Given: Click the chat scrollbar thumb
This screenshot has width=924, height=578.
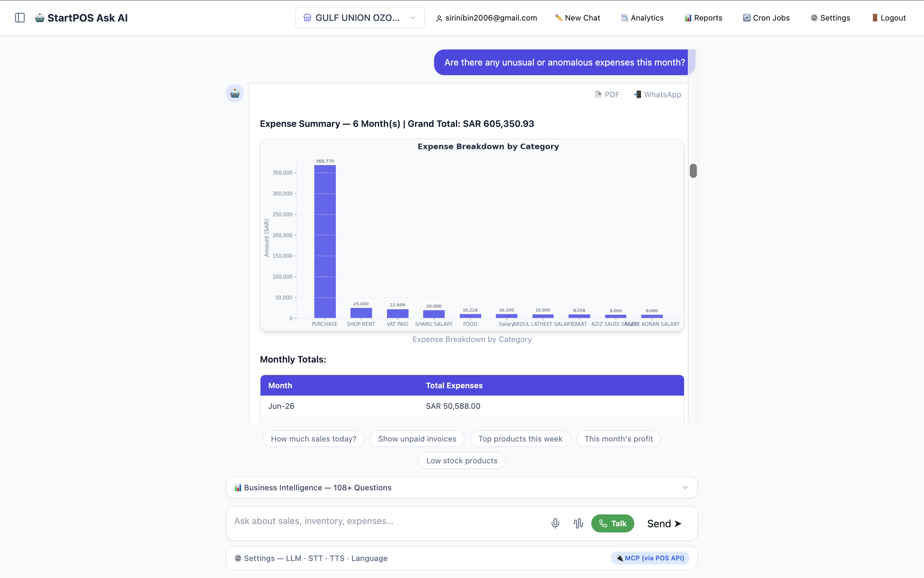Looking at the screenshot, I should [x=693, y=171].
